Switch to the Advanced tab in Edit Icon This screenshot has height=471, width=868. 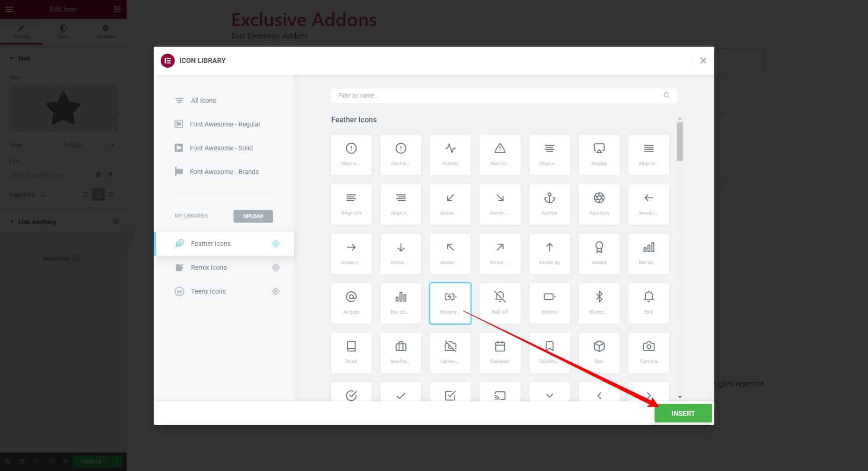pos(106,32)
